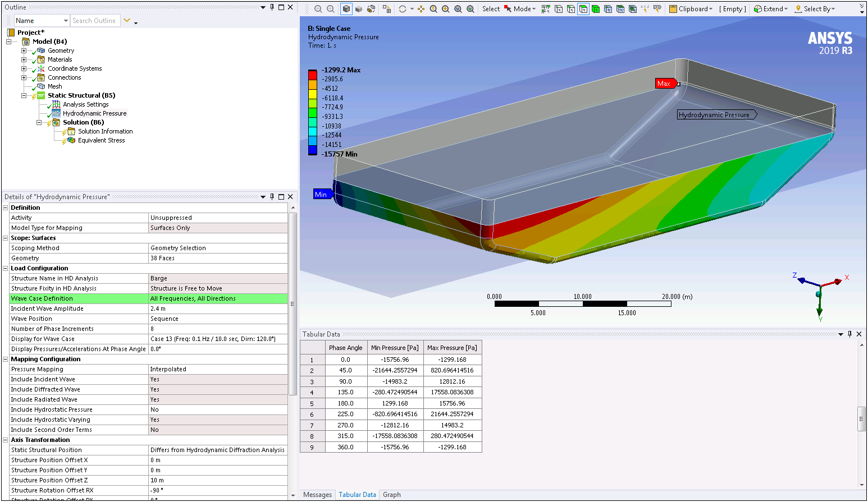
Task: Click the dark blue legend color band
Action: pyautogui.click(x=313, y=150)
